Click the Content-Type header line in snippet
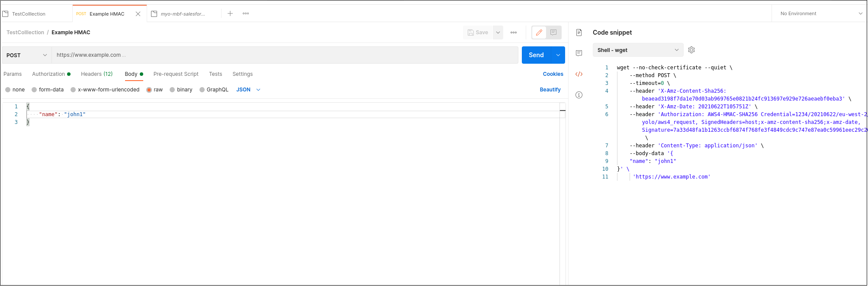The image size is (868, 286). [x=697, y=146]
